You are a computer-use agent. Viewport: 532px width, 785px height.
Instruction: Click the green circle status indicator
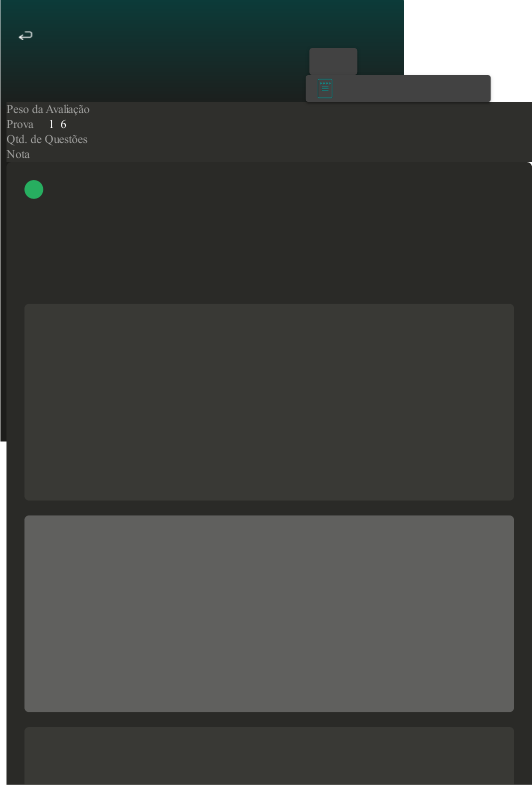click(x=34, y=189)
